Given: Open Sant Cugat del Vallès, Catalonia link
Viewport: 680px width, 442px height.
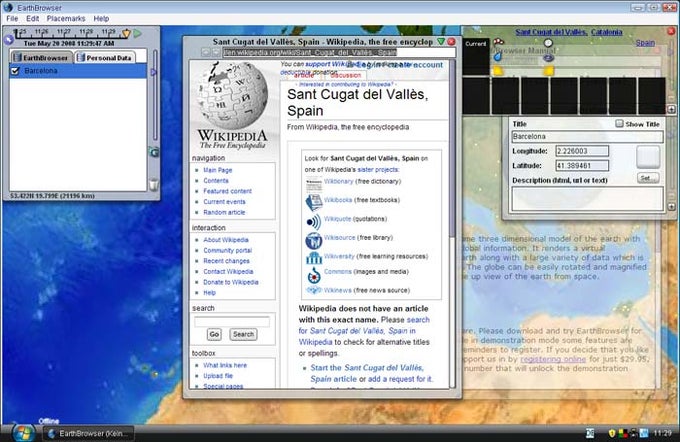Looking at the screenshot, I should coord(569,32).
